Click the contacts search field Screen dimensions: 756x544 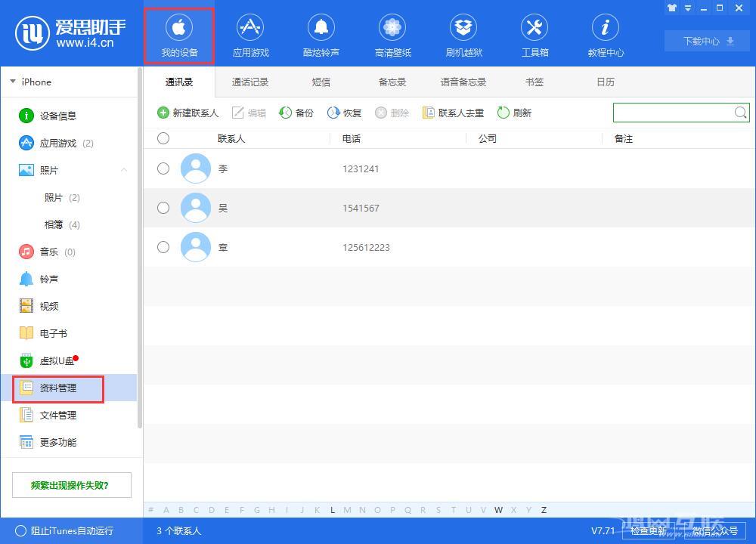tap(673, 112)
